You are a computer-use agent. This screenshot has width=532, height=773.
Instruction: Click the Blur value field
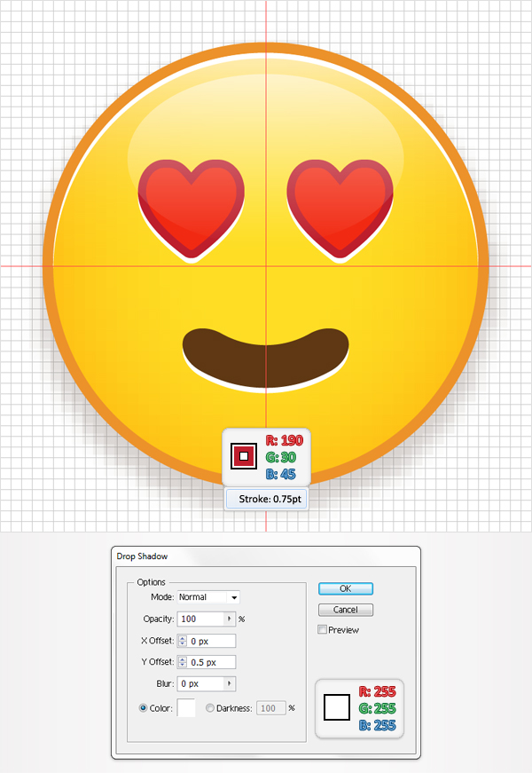(202, 683)
